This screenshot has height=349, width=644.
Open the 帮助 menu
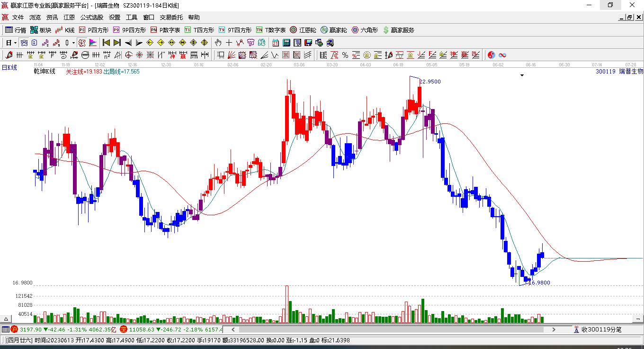[194, 18]
